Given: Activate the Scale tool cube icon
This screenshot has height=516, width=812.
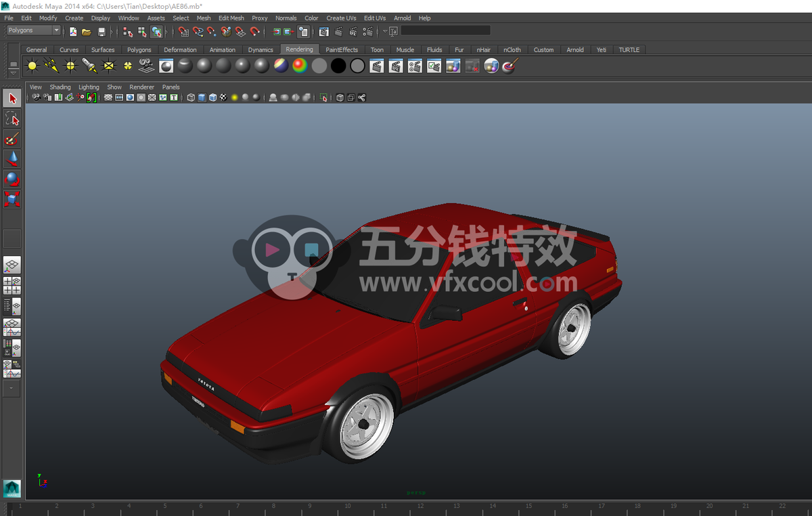Looking at the screenshot, I should point(12,199).
